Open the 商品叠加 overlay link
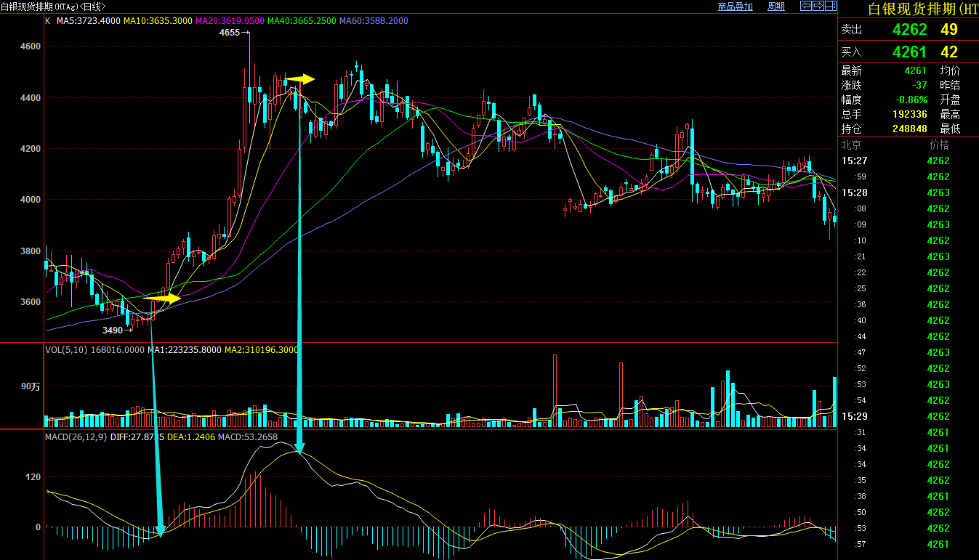 (736, 7)
